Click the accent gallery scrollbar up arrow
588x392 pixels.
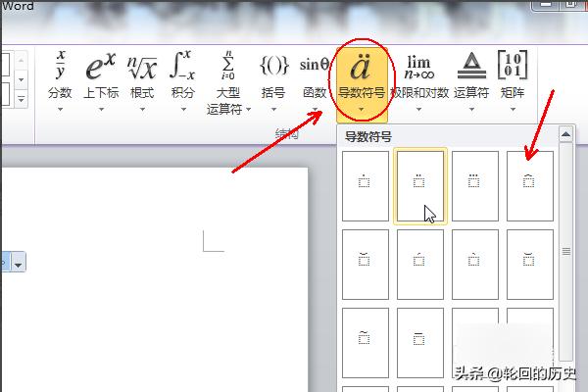pyautogui.click(x=565, y=134)
